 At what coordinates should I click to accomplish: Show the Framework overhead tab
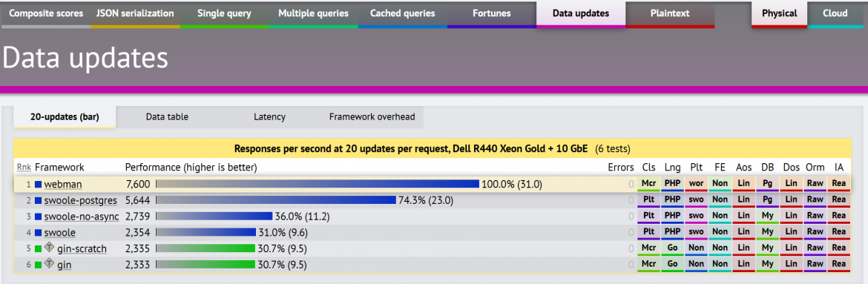372,117
